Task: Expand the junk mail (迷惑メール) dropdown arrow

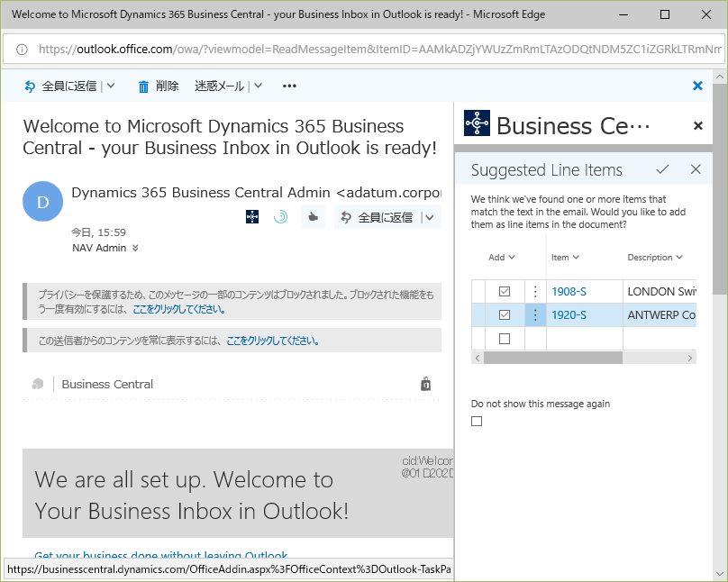Action: 259,86
